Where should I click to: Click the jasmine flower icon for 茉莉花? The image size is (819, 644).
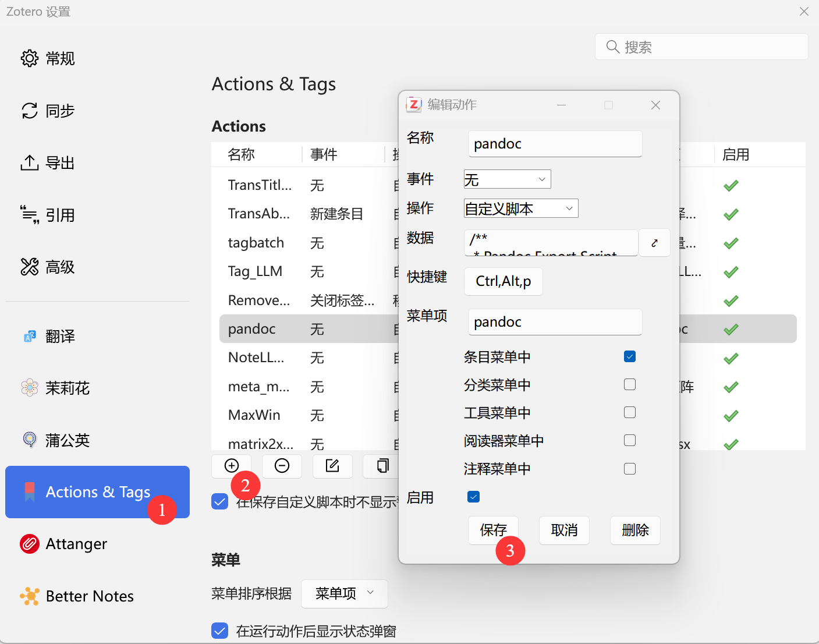(x=30, y=388)
